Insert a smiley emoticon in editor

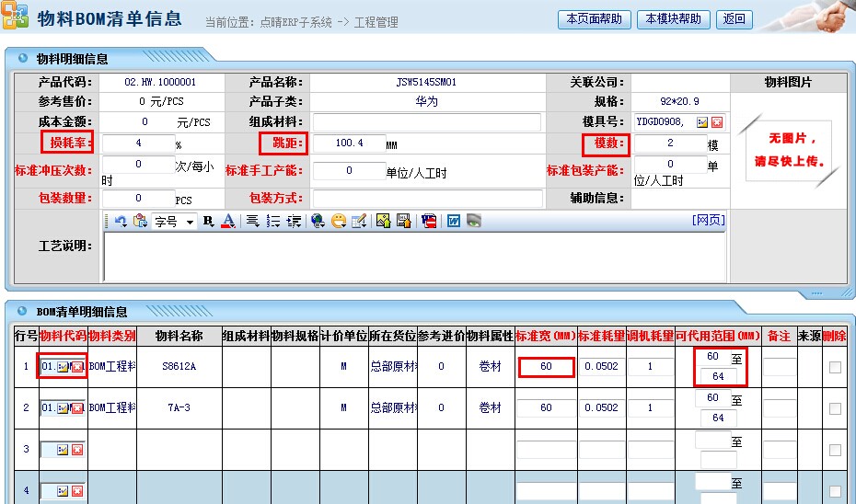339,221
